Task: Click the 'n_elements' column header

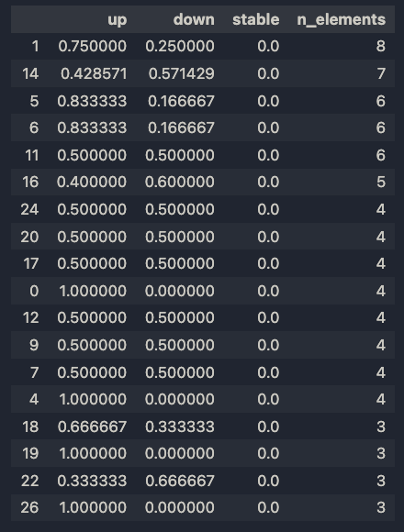Action: (342, 19)
